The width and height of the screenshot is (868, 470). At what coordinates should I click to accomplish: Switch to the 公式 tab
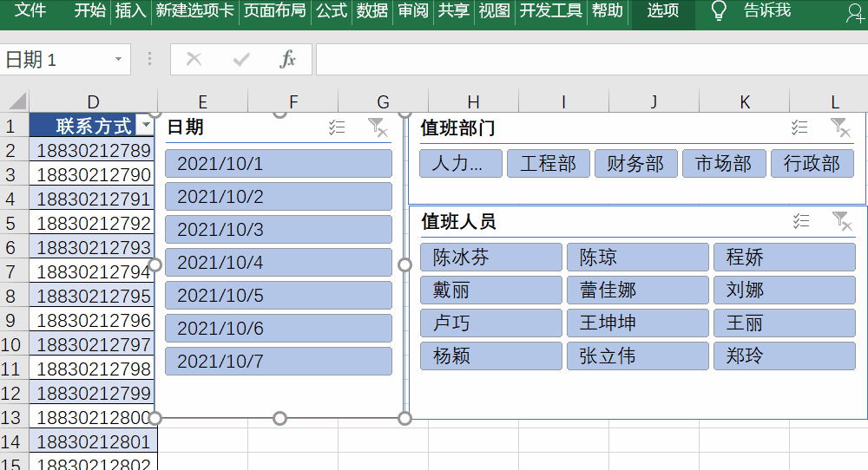[332, 10]
